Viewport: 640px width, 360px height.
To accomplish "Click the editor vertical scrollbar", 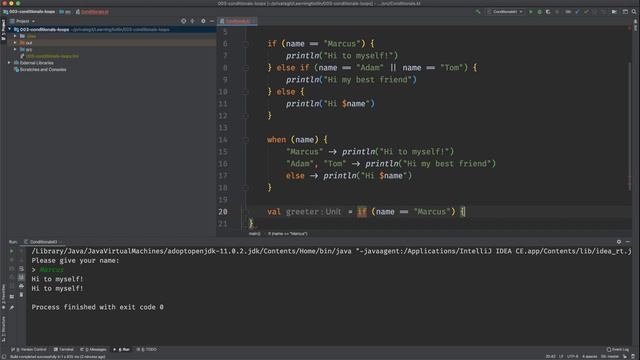I will pos(629,127).
